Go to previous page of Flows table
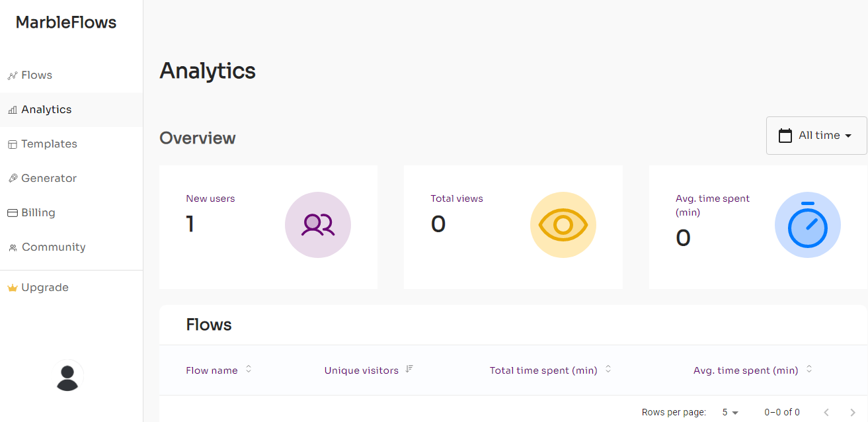The height and width of the screenshot is (422, 868). 826,412
